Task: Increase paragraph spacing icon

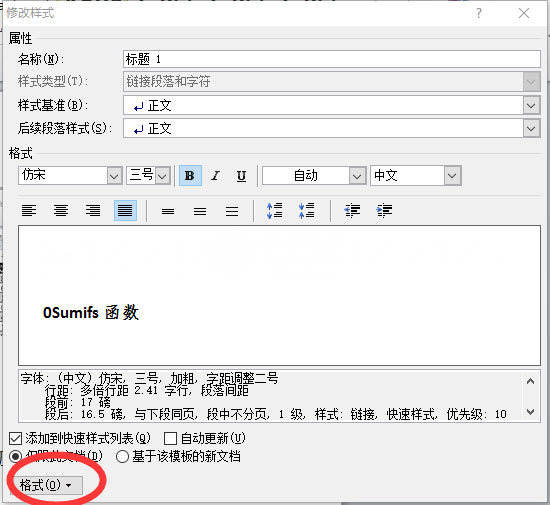Action: [x=275, y=211]
